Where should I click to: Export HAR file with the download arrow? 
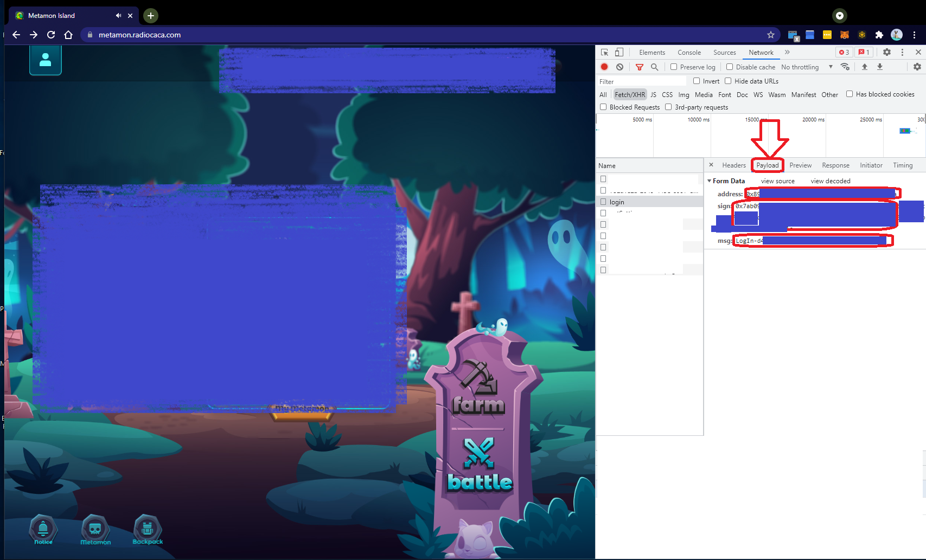[x=880, y=67]
